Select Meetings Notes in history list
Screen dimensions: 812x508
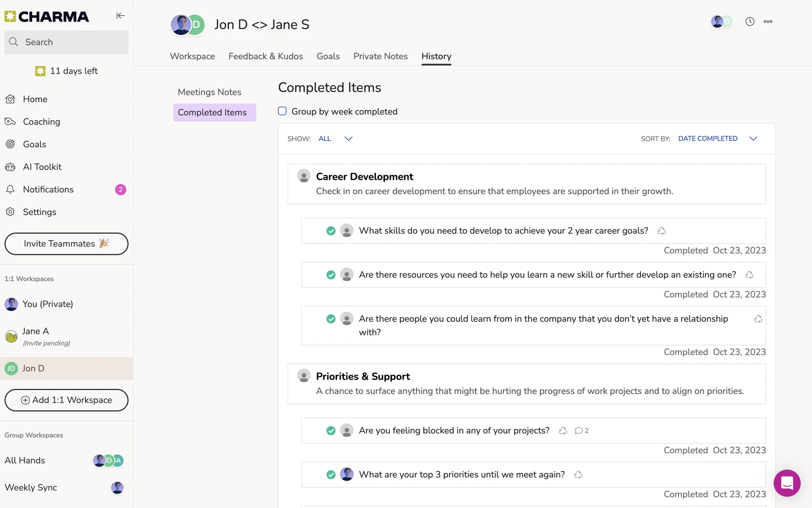[209, 92]
